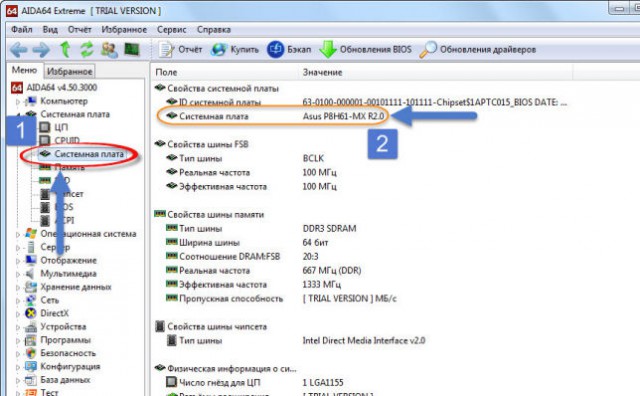The height and width of the screenshot is (396, 640).
Task: Select the CPUID tree item
Action: tap(67, 140)
